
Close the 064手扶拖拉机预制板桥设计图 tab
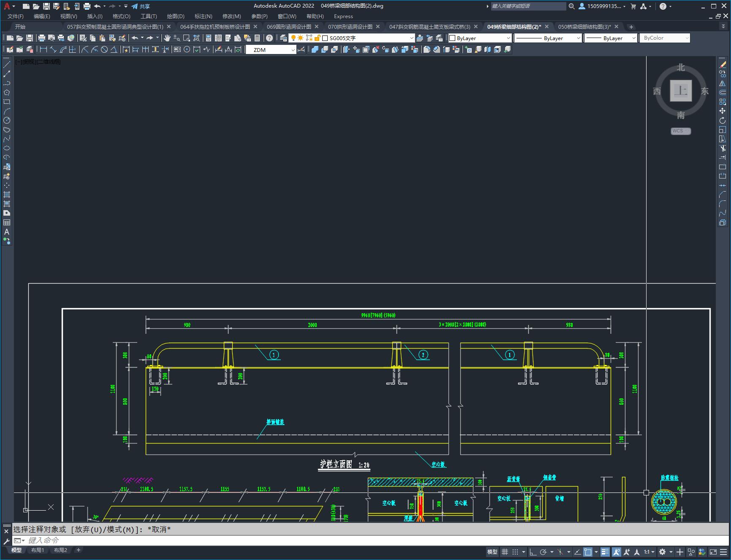[255, 27]
